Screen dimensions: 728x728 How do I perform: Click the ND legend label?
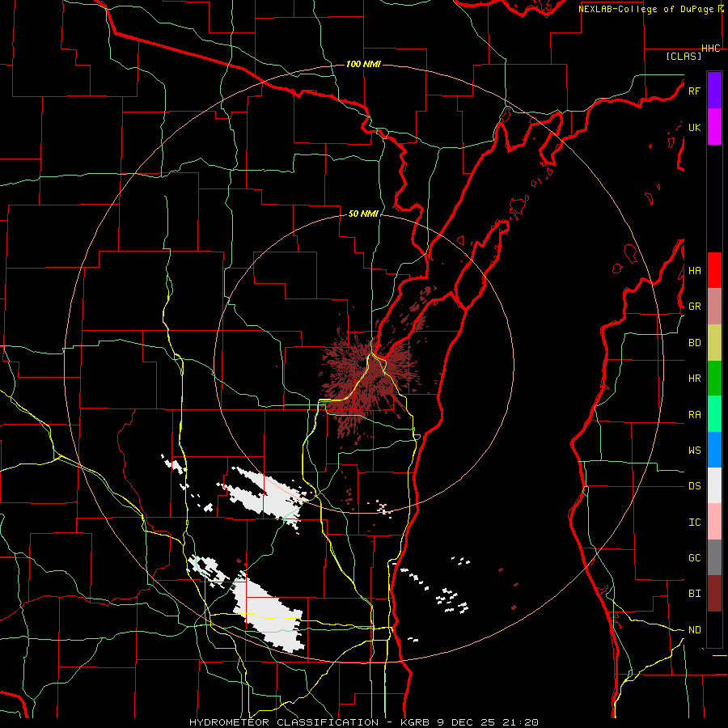694,630
